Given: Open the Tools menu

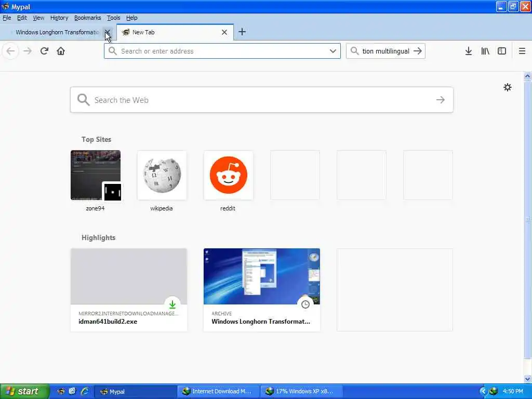Looking at the screenshot, I should 113,18.
